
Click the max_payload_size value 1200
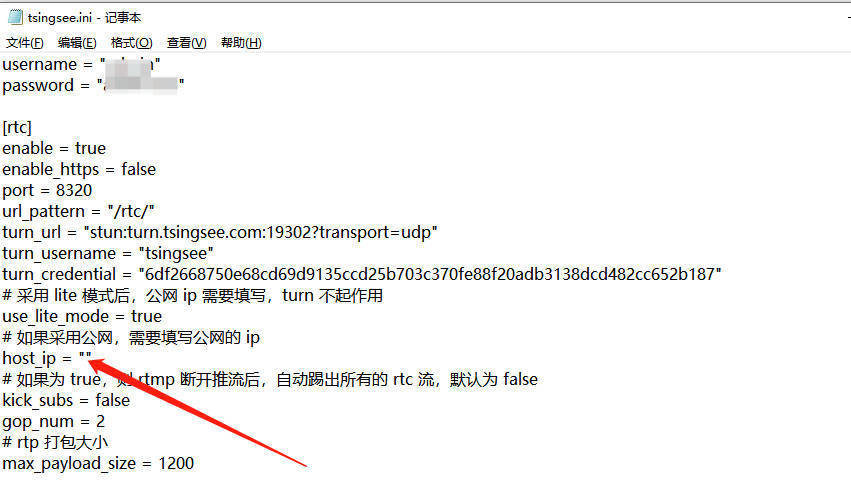(x=176, y=463)
